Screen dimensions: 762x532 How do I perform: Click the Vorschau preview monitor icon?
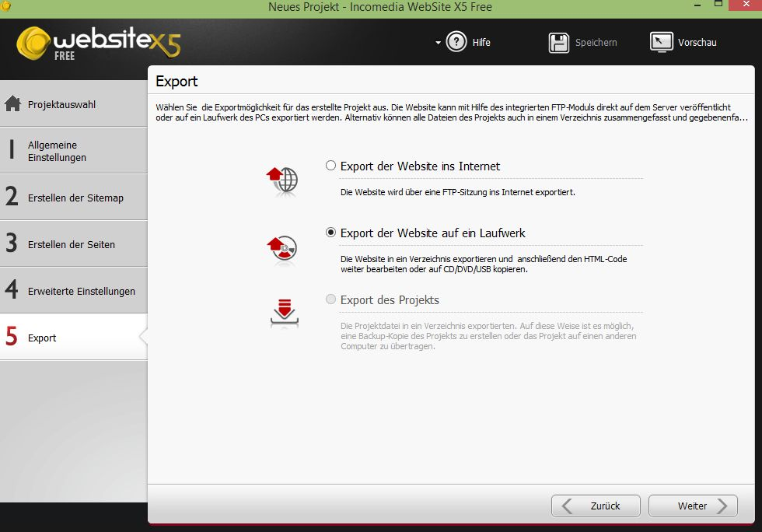(x=662, y=42)
